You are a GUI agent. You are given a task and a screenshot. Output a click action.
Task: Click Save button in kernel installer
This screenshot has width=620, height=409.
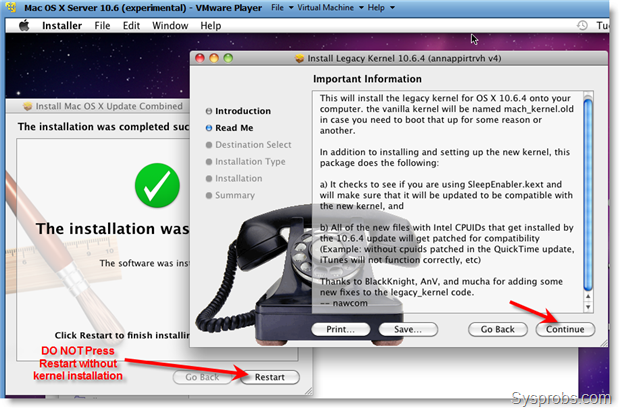click(408, 330)
